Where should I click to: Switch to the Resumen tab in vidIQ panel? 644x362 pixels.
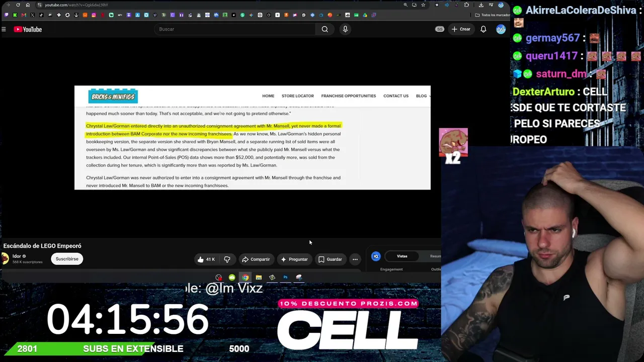click(435, 256)
